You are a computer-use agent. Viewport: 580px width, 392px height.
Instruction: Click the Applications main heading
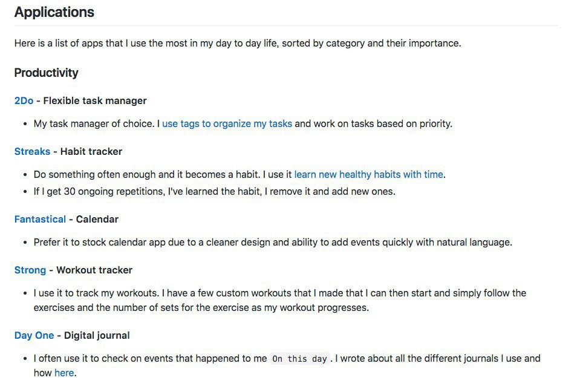pos(54,12)
